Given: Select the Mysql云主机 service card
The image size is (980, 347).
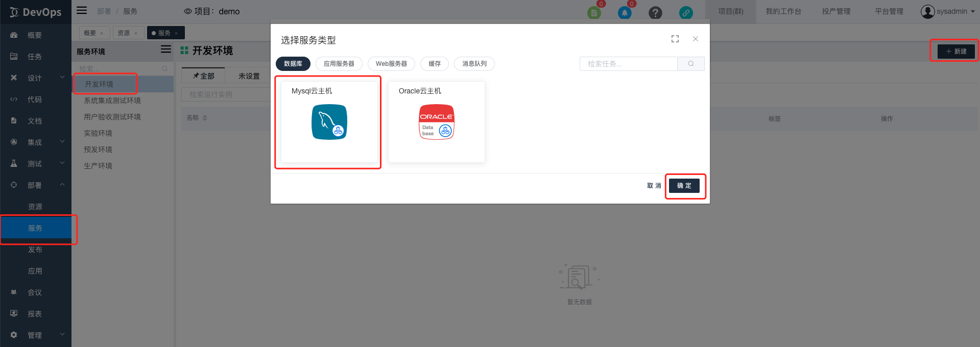Looking at the screenshot, I should 329,122.
